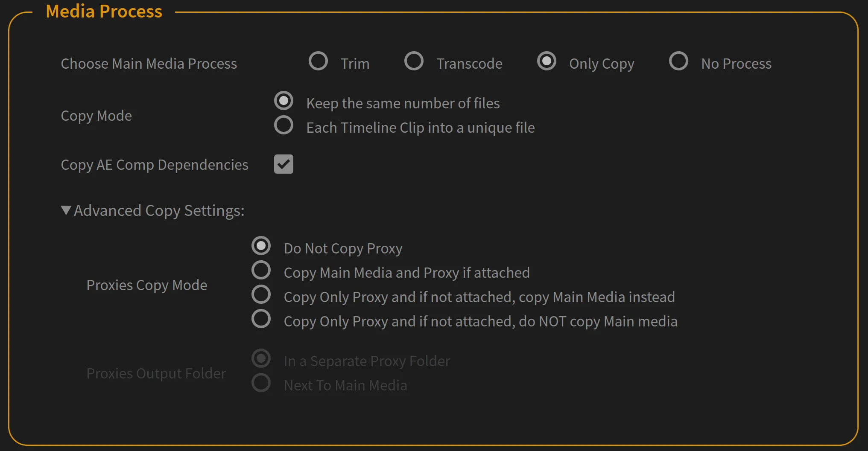
Task: Select the No Process option
Action: coord(678,61)
